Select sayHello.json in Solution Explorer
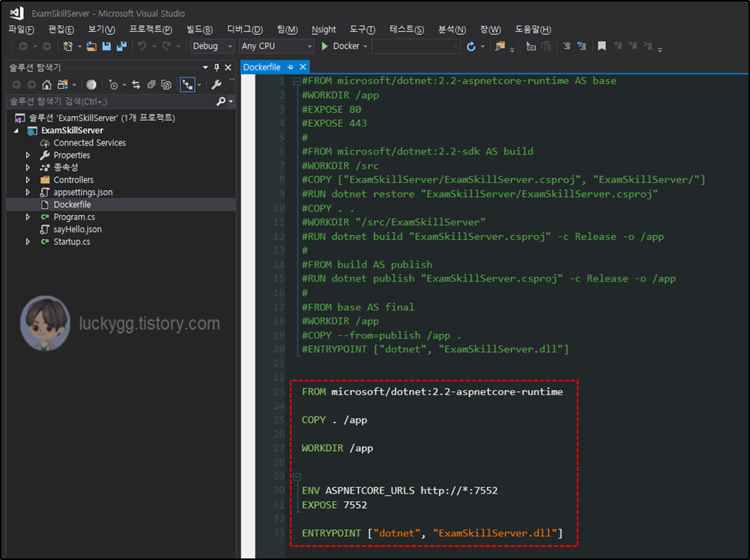The width and height of the screenshot is (750, 560). tap(77, 229)
